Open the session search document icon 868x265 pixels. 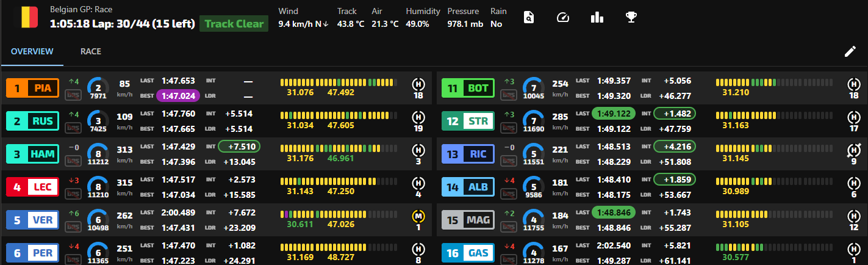pos(529,18)
